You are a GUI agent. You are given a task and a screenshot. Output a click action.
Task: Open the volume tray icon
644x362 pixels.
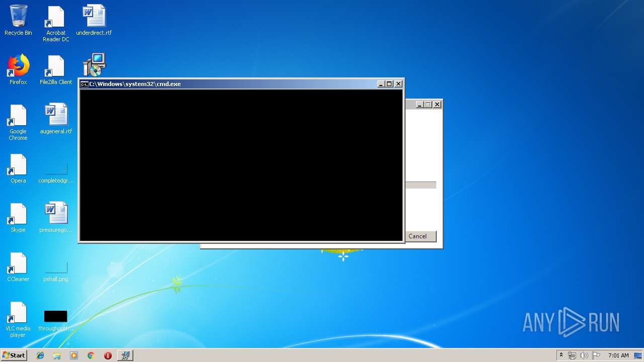point(584,355)
